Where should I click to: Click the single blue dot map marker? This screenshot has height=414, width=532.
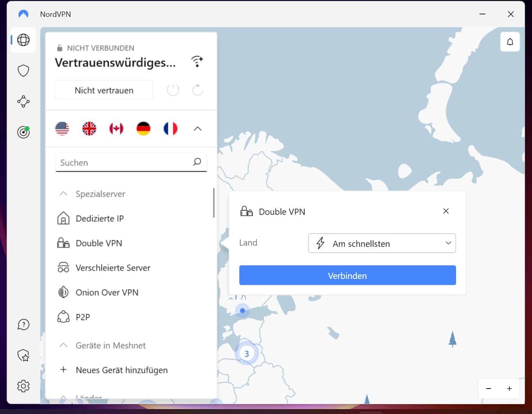243,310
